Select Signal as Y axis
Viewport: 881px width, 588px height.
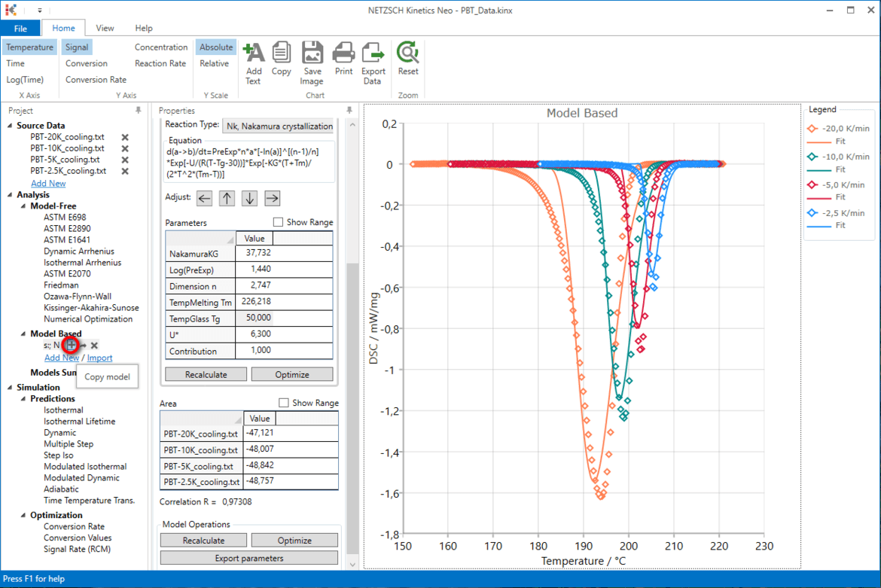(x=76, y=47)
